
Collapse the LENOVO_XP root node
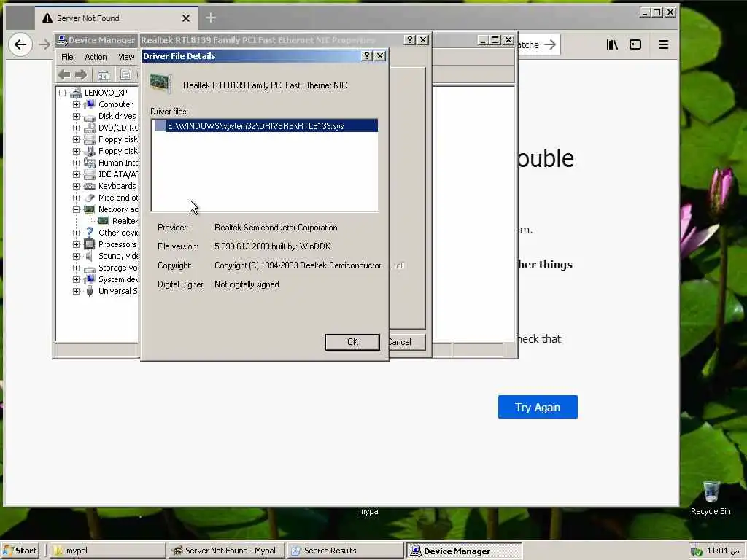63,93
